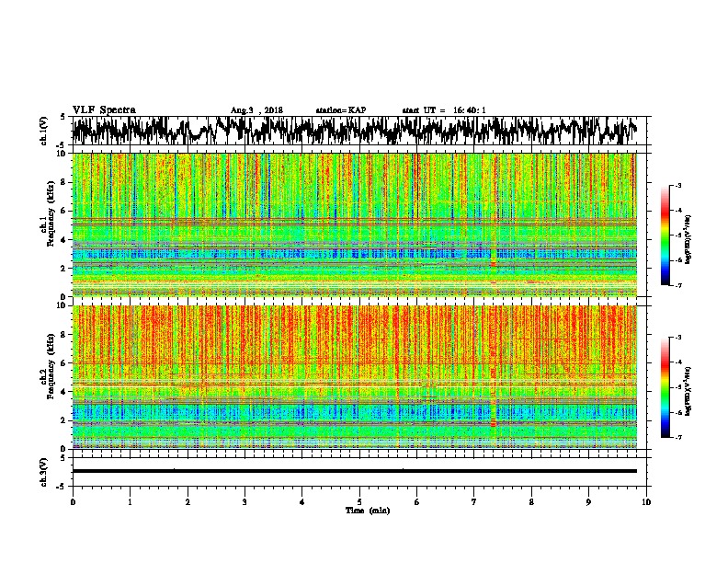Image resolution: width=728 pixels, height=563 pixels.
Task: Click time axis tick label "4"
Action: pos(302,502)
